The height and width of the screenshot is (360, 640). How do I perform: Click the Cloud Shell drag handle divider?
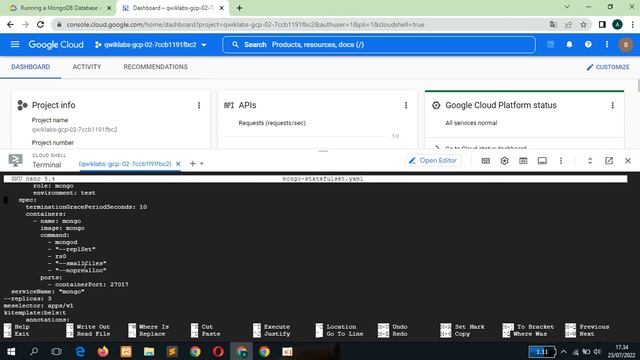[x=323, y=151]
